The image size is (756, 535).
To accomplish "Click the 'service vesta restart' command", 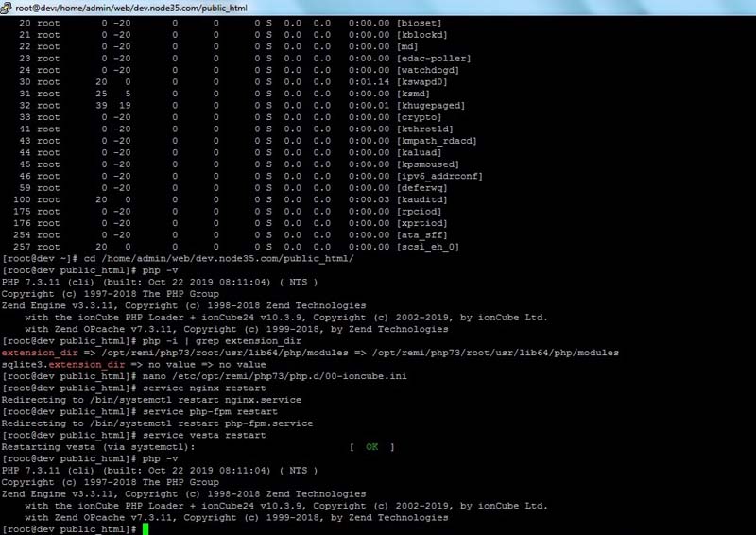I will click(x=204, y=435).
